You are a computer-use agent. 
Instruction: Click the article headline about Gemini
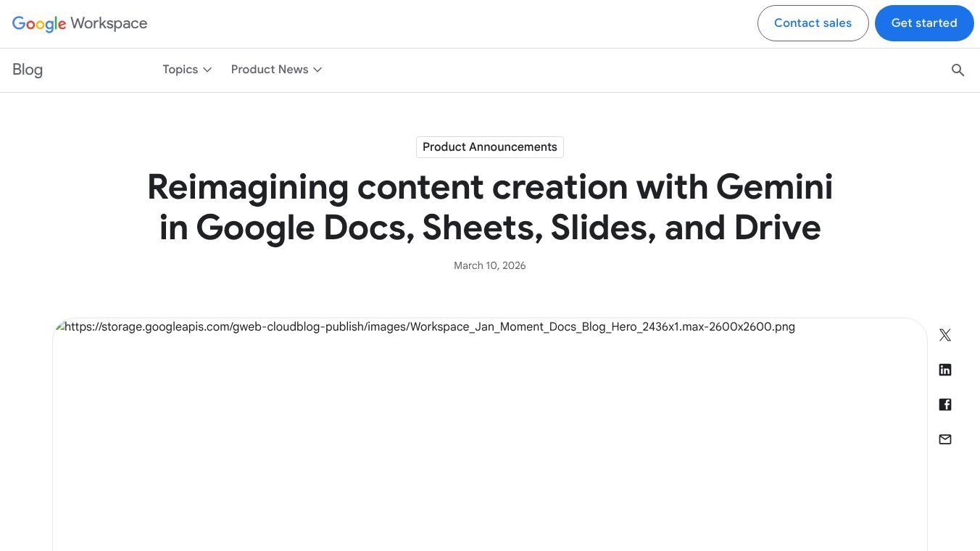coord(490,207)
